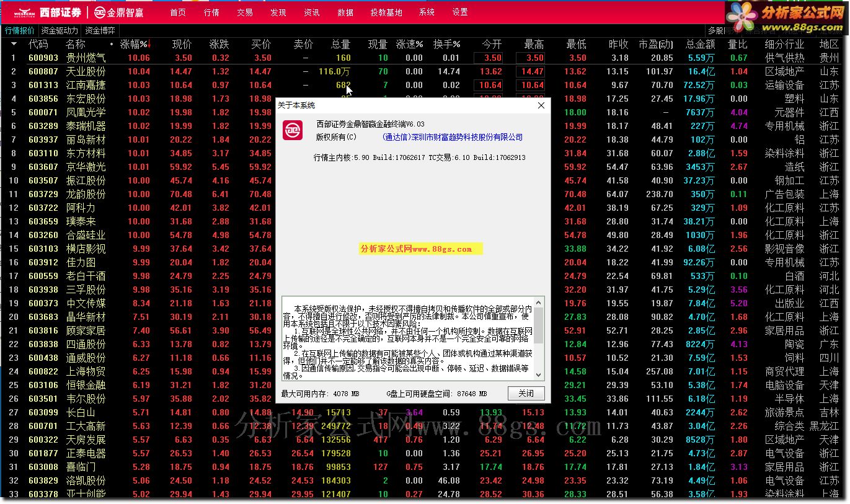Select stock row 长白山
This screenshot has width=850, height=504.
pyautogui.click(x=425, y=412)
